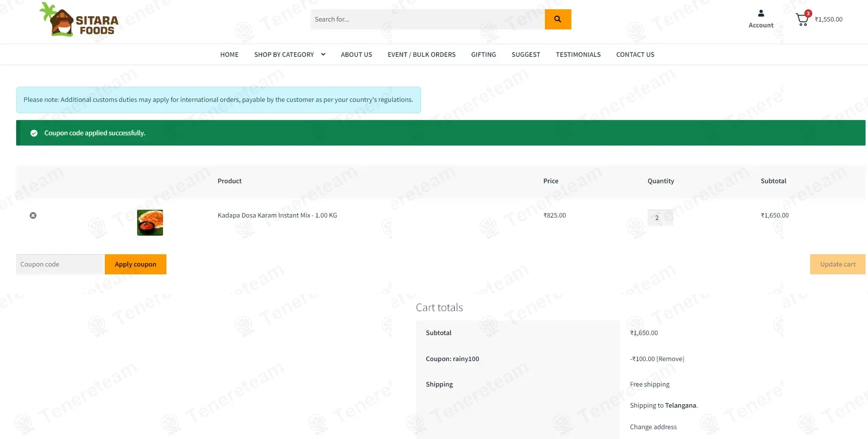This screenshot has height=439, width=868.
Task: Click the Subtotal label in Cart totals
Action: click(x=439, y=333)
